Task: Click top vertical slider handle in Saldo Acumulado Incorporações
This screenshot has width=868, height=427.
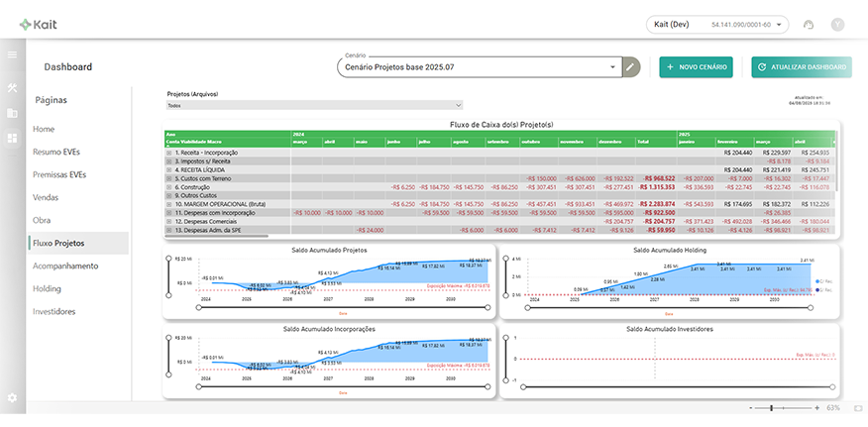Action: pyautogui.click(x=168, y=337)
